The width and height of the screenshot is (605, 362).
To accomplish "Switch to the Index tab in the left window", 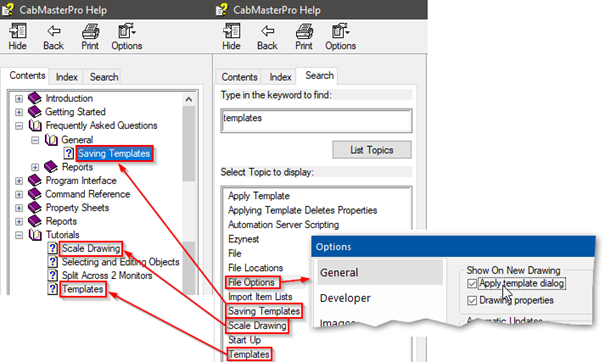I will 67,77.
